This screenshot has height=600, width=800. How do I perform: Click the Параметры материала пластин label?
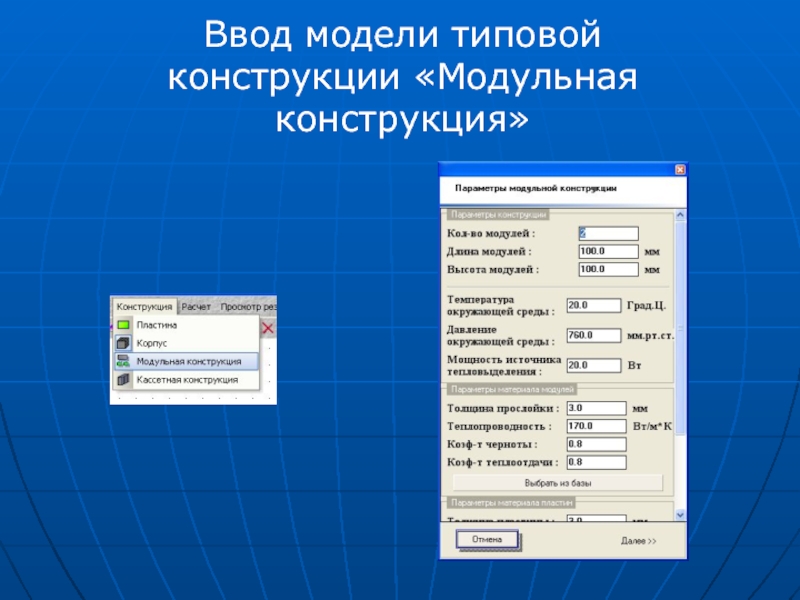(x=512, y=503)
